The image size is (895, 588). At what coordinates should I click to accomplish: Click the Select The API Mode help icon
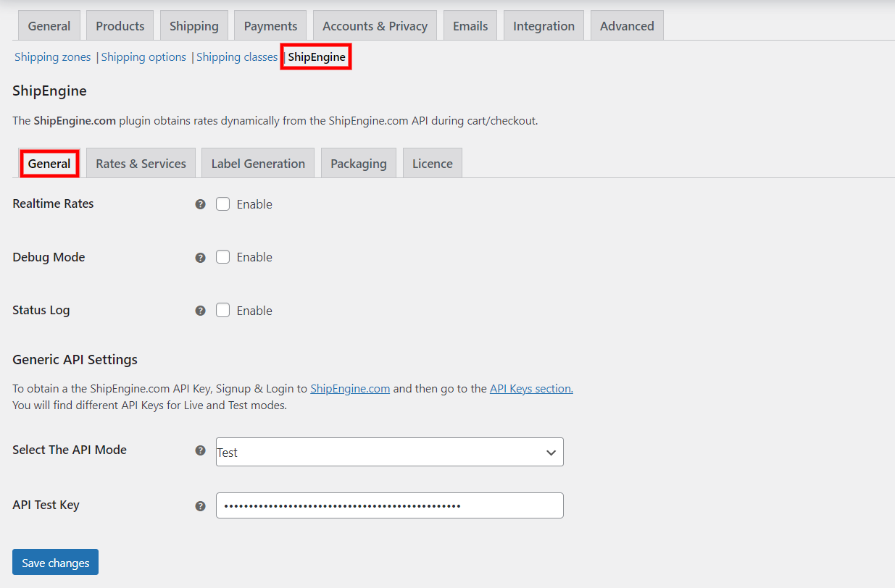pos(201,450)
